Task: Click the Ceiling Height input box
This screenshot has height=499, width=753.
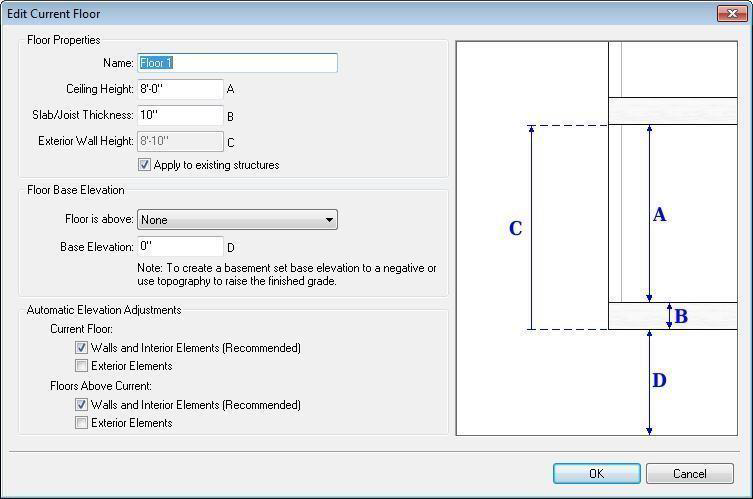Action: [x=180, y=89]
